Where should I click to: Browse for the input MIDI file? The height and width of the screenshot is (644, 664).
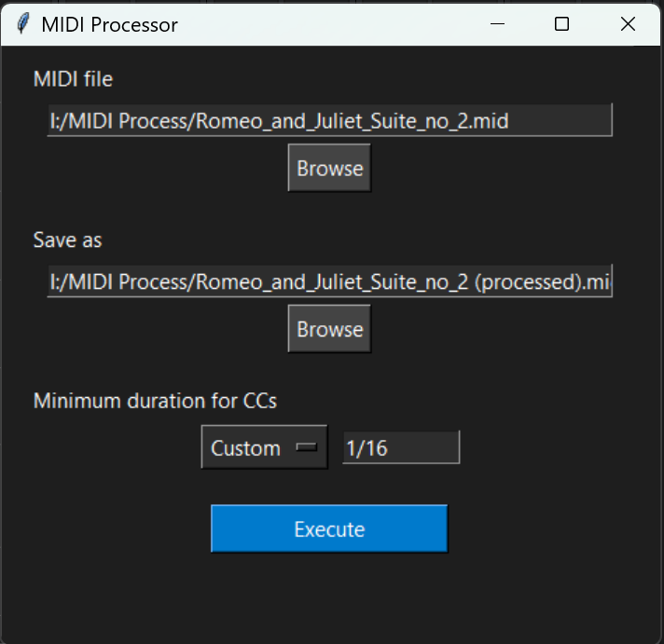point(329,169)
